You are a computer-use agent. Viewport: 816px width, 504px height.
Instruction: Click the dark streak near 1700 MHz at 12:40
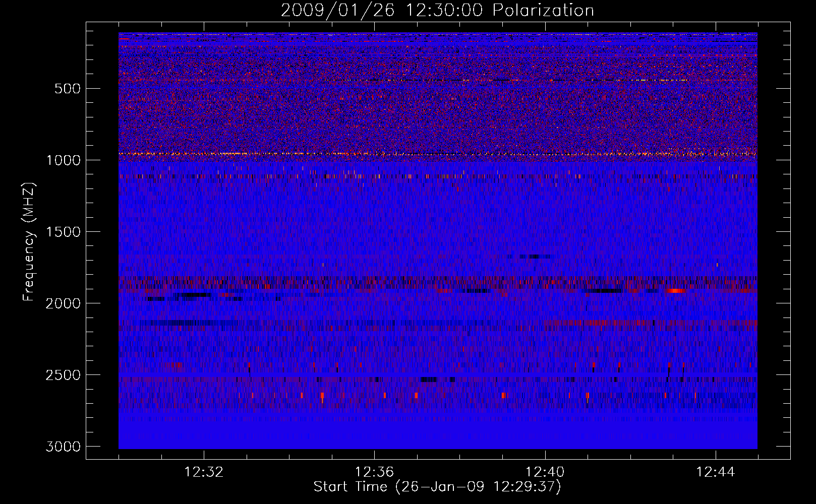(x=535, y=257)
